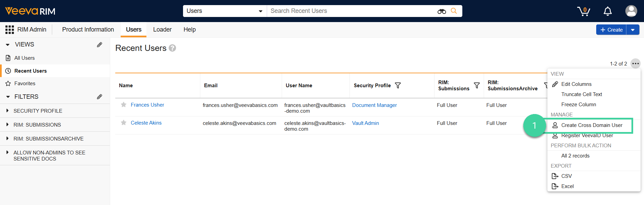This screenshot has width=644, height=205.
Task: Open the Help tab
Action: click(x=189, y=30)
